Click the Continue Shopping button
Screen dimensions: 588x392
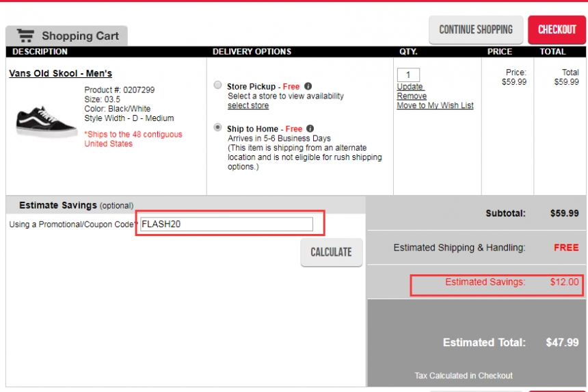pyautogui.click(x=476, y=29)
